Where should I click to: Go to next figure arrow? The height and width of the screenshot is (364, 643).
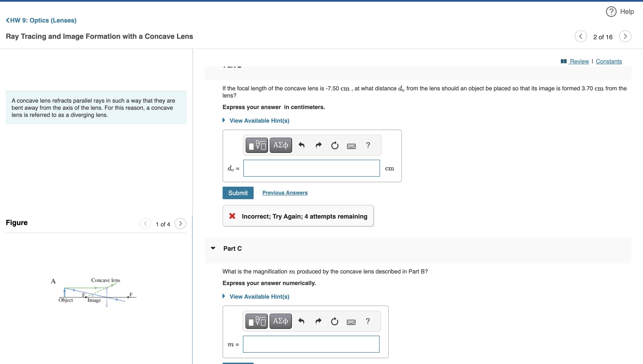(x=180, y=223)
